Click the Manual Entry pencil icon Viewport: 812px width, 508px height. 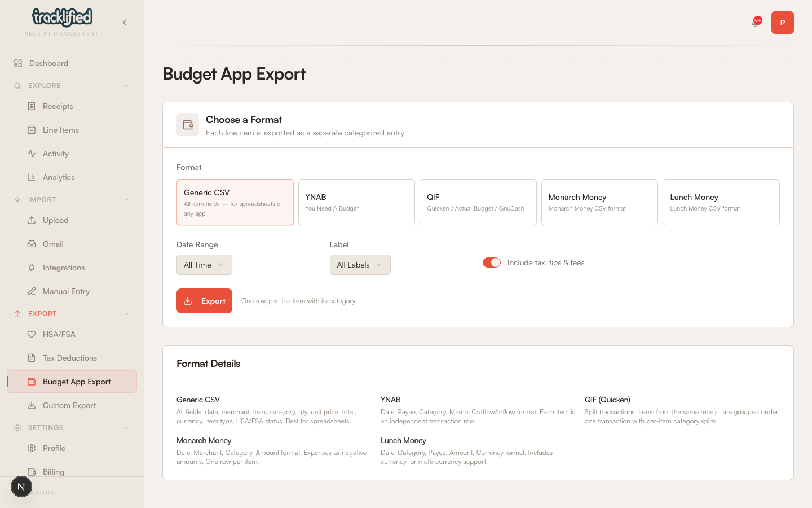[32, 291]
